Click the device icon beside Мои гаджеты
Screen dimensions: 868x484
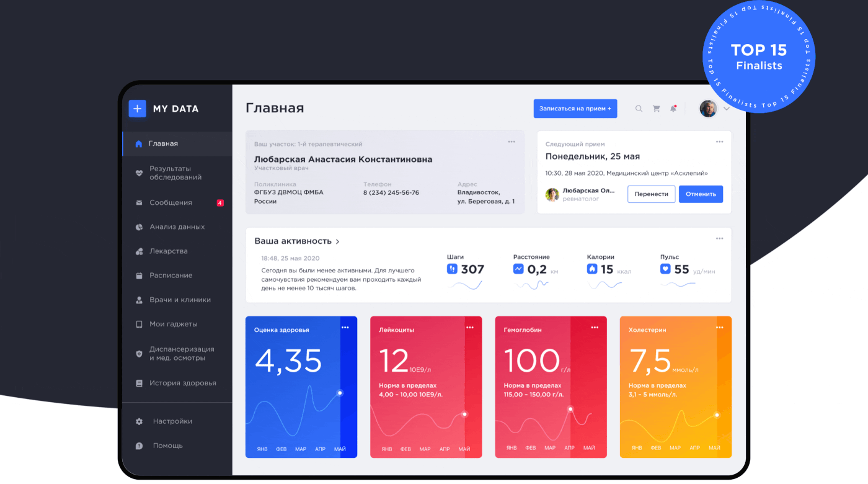[x=139, y=324]
